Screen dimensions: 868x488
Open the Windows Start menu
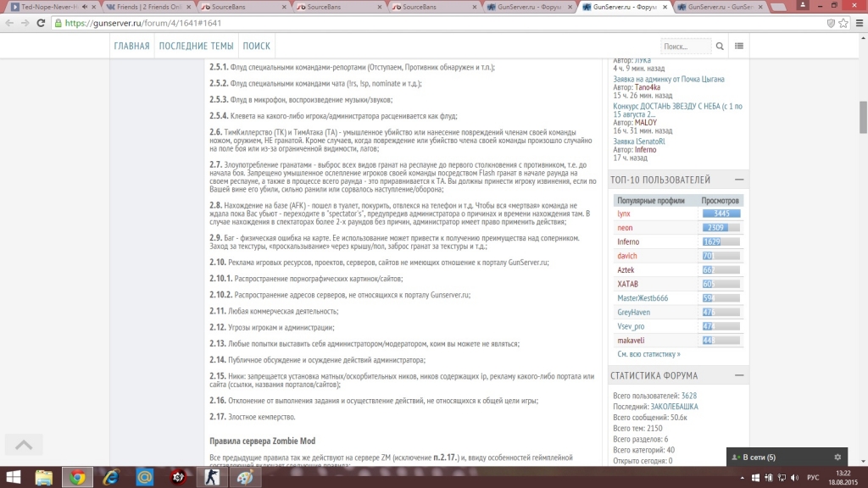(x=14, y=477)
